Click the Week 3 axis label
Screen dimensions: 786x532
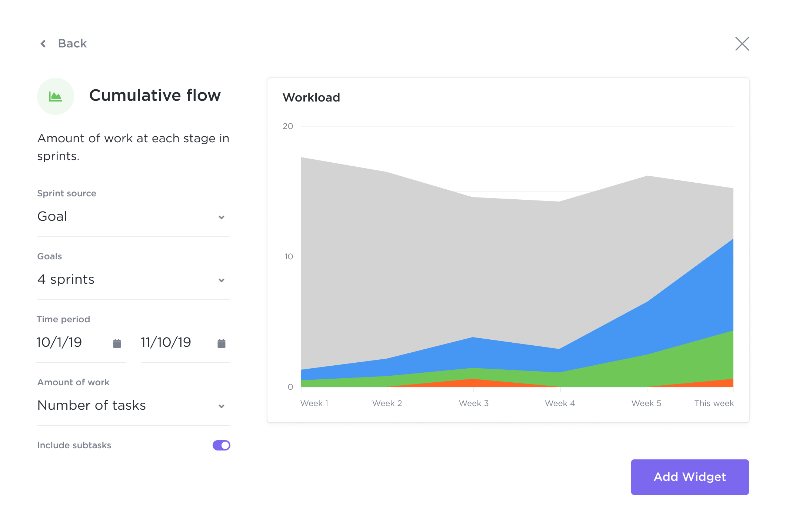tap(473, 403)
